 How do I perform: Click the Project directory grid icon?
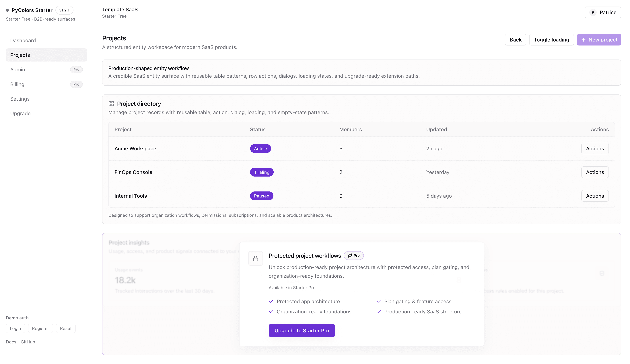(x=111, y=104)
